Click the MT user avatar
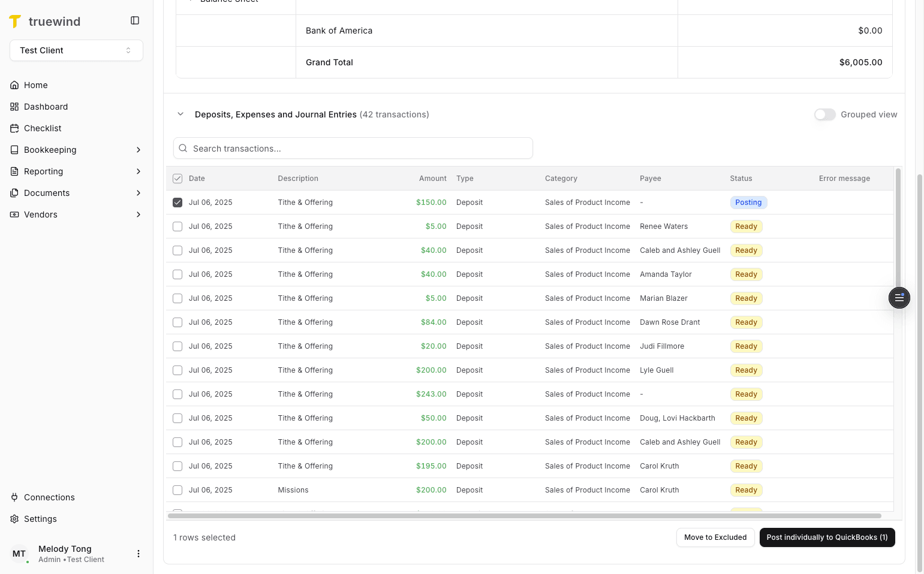The height and width of the screenshot is (574, 924). 19,554
